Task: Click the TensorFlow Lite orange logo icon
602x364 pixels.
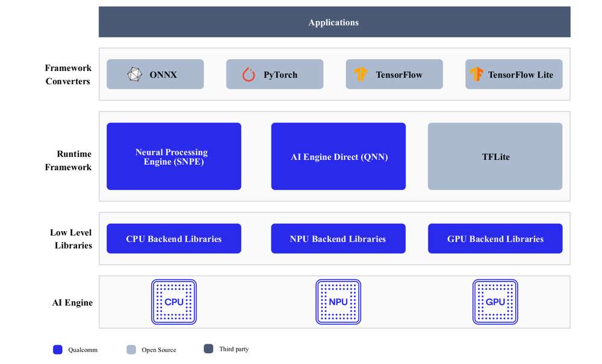Action: point(476,75)
